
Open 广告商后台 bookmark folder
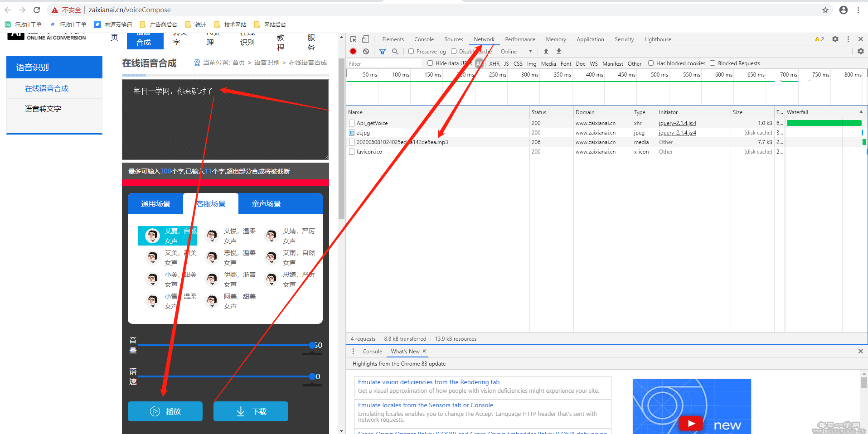159,24
